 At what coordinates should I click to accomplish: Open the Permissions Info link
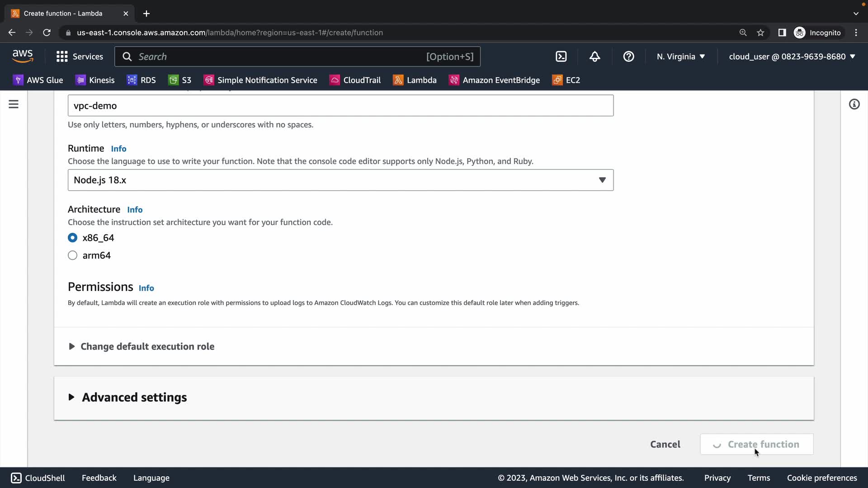(146, 288)
